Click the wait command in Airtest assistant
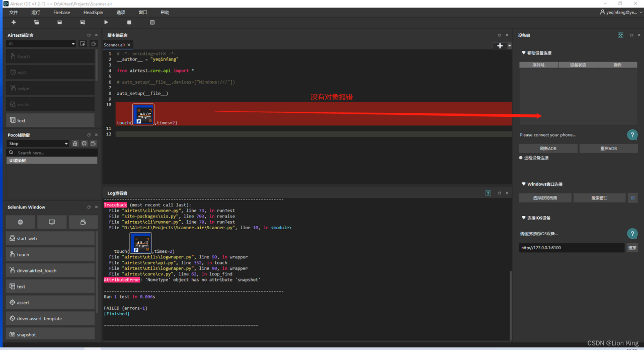The height and width of the screenshot is (350, 644). (x=50, y=73)
